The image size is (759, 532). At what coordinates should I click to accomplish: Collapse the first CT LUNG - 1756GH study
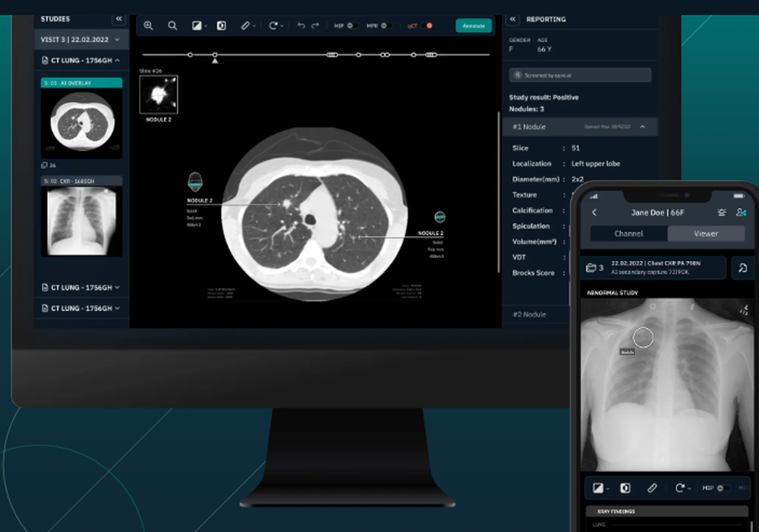click(117, 61)
